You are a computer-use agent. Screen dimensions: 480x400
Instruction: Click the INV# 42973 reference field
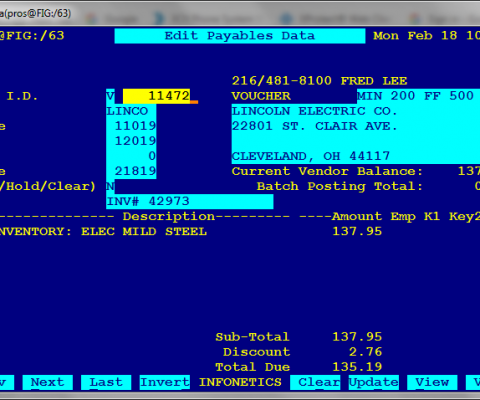coord(190,201)
